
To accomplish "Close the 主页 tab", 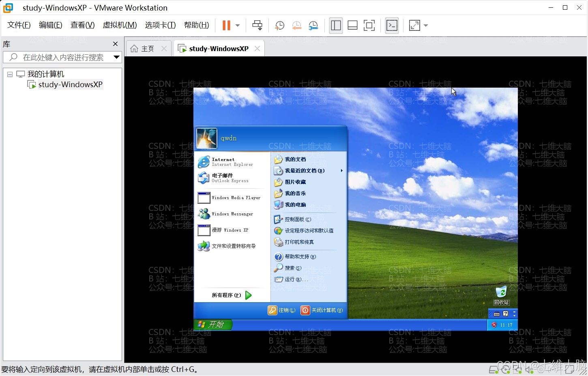I will coord(164,49).
